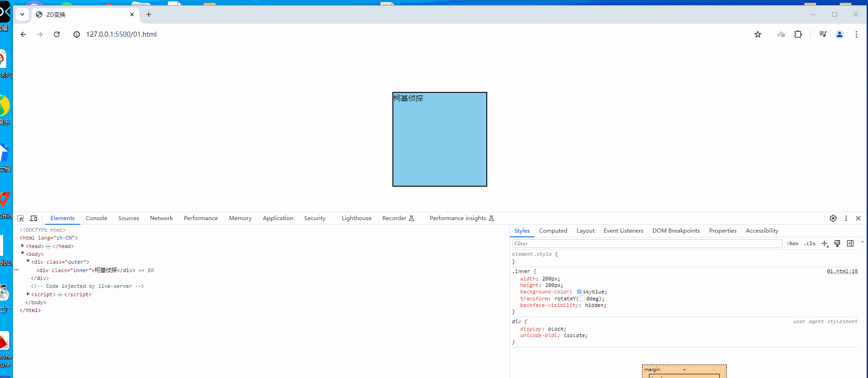Toggle the :hov element state panel

coord(793,244)
